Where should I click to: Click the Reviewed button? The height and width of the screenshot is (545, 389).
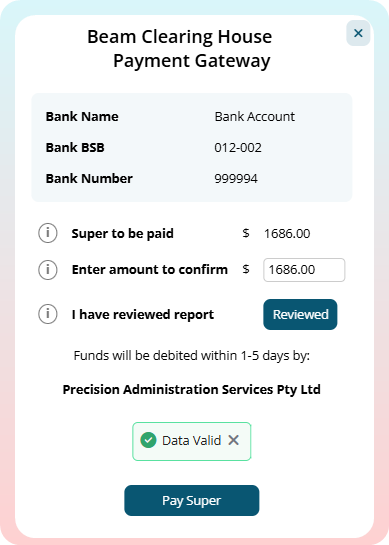tap(300, 314)
